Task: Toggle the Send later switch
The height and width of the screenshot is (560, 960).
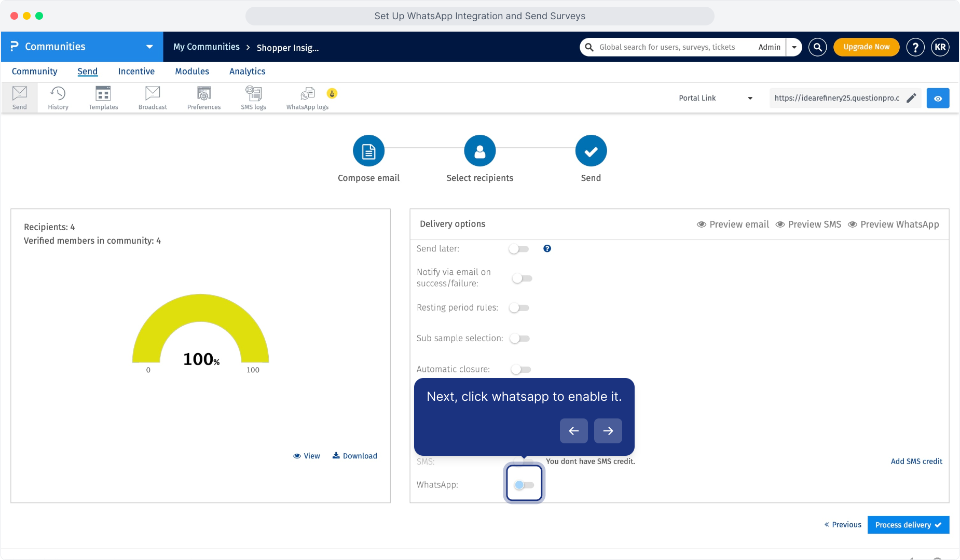Action: pos(519,249)
